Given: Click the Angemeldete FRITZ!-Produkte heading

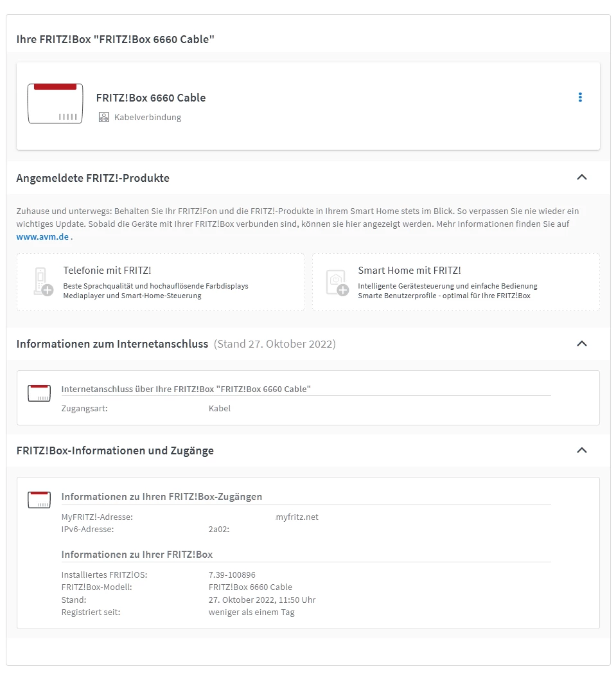Looking at the screenshot, I should (x=93, y=178).
